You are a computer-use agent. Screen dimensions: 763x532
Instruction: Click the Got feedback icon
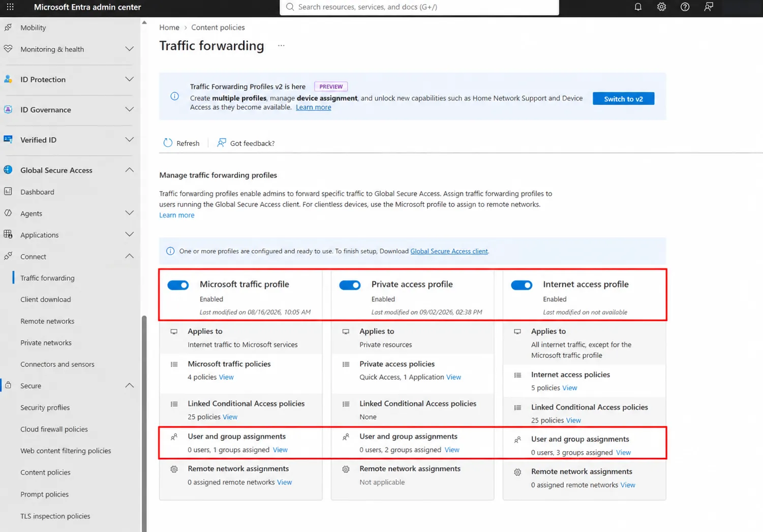[x=222, y=143]
